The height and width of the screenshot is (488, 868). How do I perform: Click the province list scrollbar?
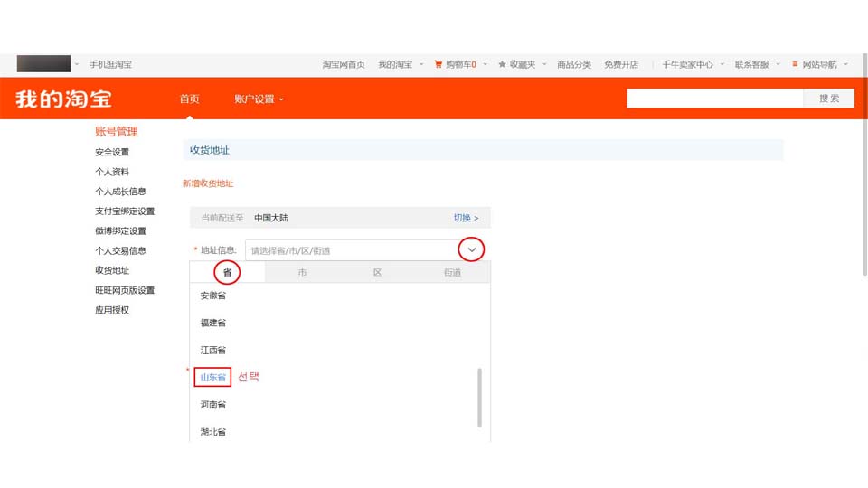pos(479,398)
